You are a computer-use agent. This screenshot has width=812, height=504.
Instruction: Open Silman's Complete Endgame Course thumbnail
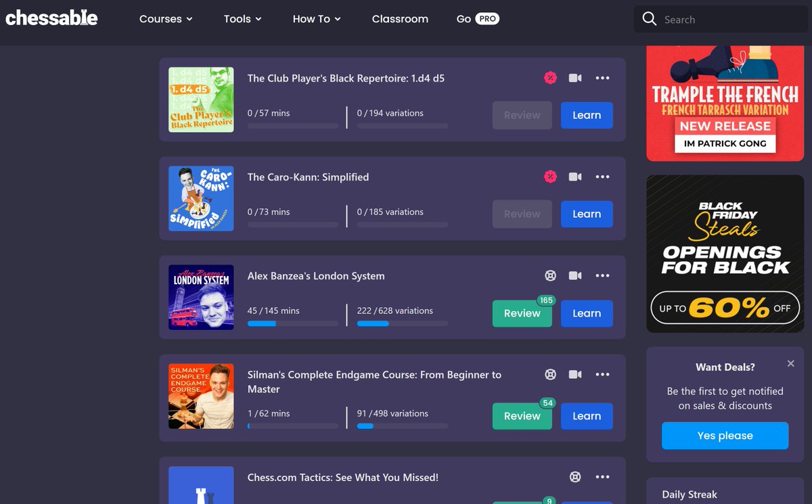click(x=201, y=396)
